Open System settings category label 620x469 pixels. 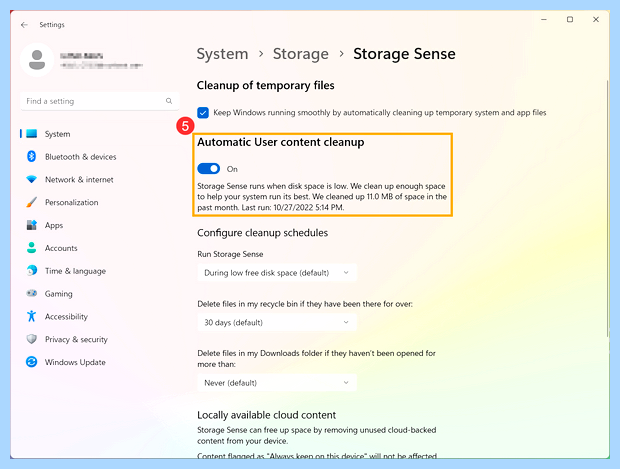point(57,134)
